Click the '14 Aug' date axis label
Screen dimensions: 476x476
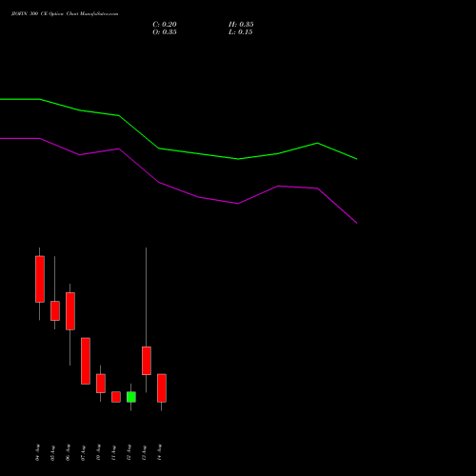[160, 452]
